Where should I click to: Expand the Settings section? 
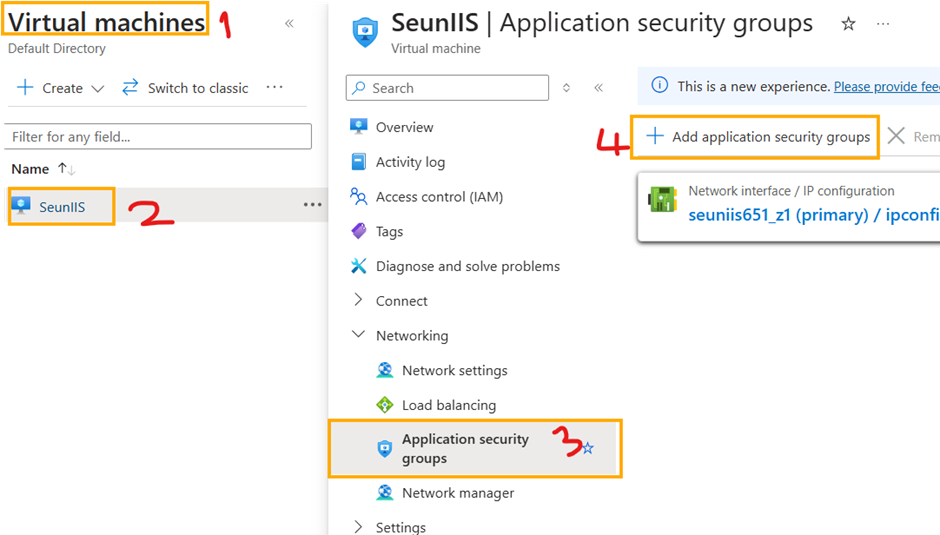pyautogui.click(x=359, y=527)
